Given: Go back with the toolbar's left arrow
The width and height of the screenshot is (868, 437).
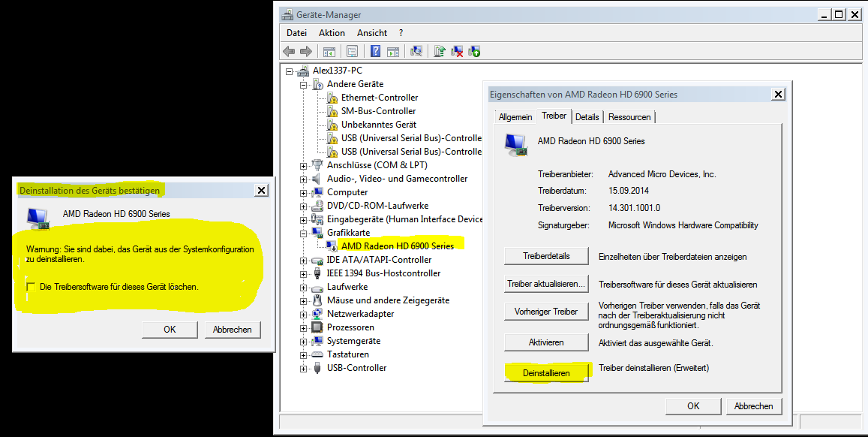Looking at the screenshot, I should click(x=289, y=52).
